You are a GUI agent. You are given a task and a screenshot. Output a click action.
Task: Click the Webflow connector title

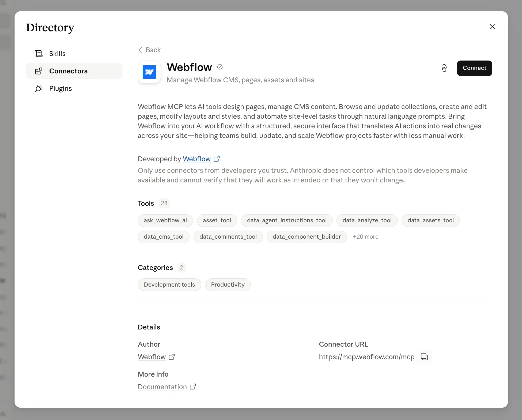[x=189, y=67]
